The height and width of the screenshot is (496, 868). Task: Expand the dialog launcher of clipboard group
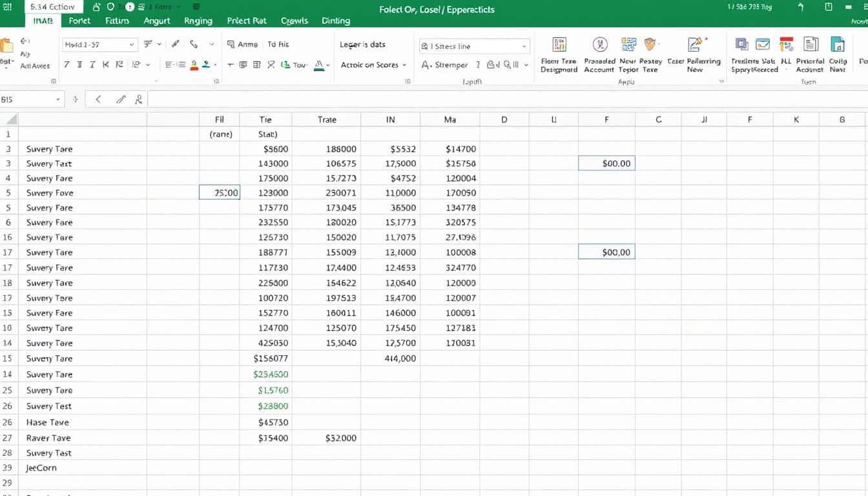coord(54,82)
